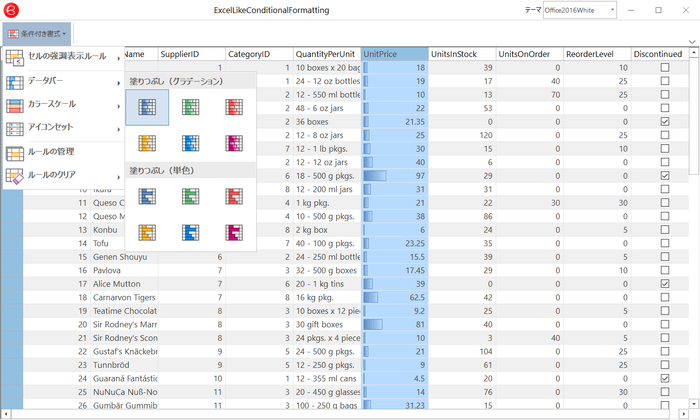Image resolution: width=700 pixels, height=420 pixels.
Task: Select the UnitPrice cell showing 97
Action: [x=394, y=176]
